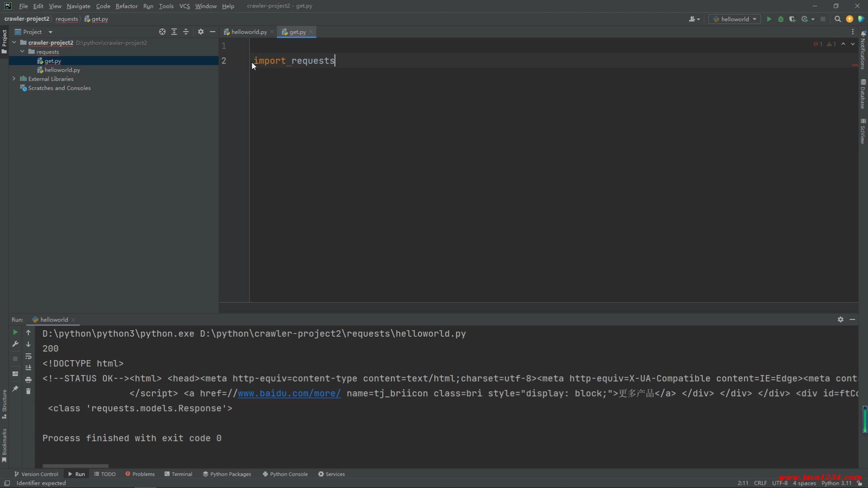Close the helloworld Run tab

(73, 319)
